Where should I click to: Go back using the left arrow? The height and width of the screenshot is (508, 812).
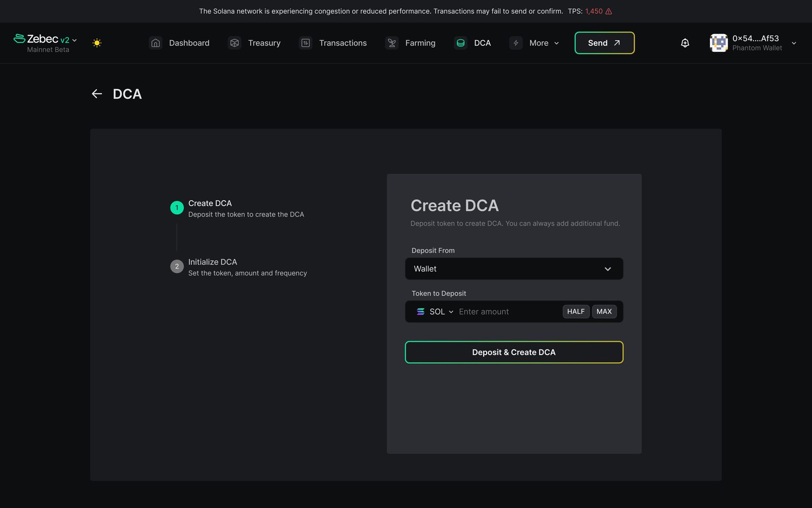pos(97,94)
